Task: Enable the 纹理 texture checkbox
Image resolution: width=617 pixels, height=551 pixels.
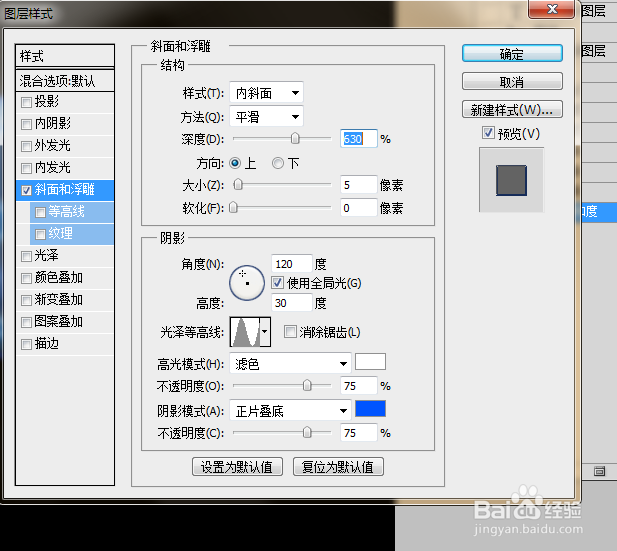Action: pos(40,235)
